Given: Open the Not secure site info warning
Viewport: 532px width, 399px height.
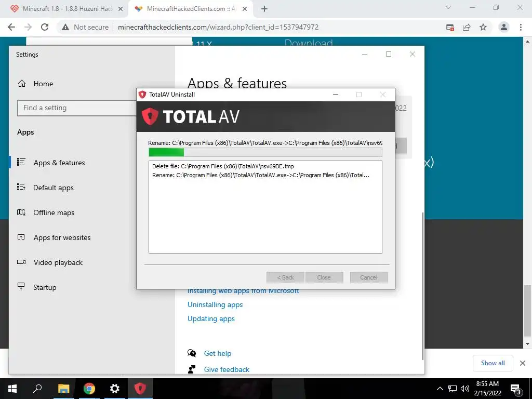Looking at the screenshot, I should pyautogui.click(x=85, y=27).
